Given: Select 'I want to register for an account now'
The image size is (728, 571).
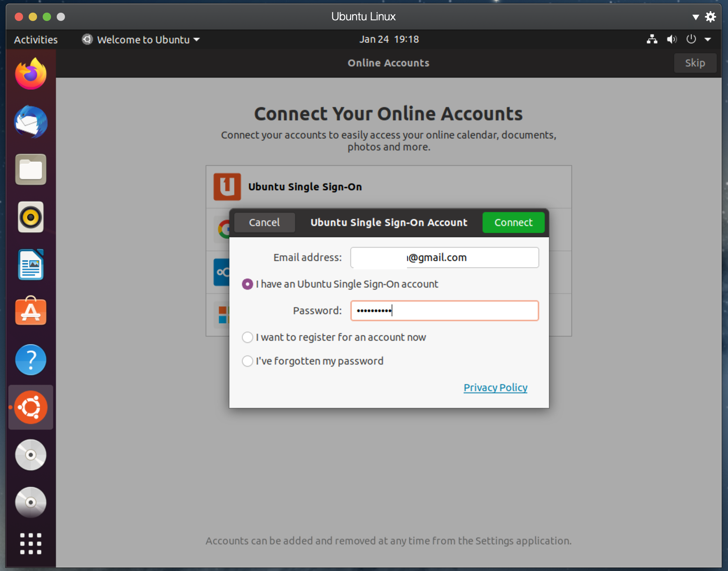Looking at the screenshot, I should [x=248, y=337].
